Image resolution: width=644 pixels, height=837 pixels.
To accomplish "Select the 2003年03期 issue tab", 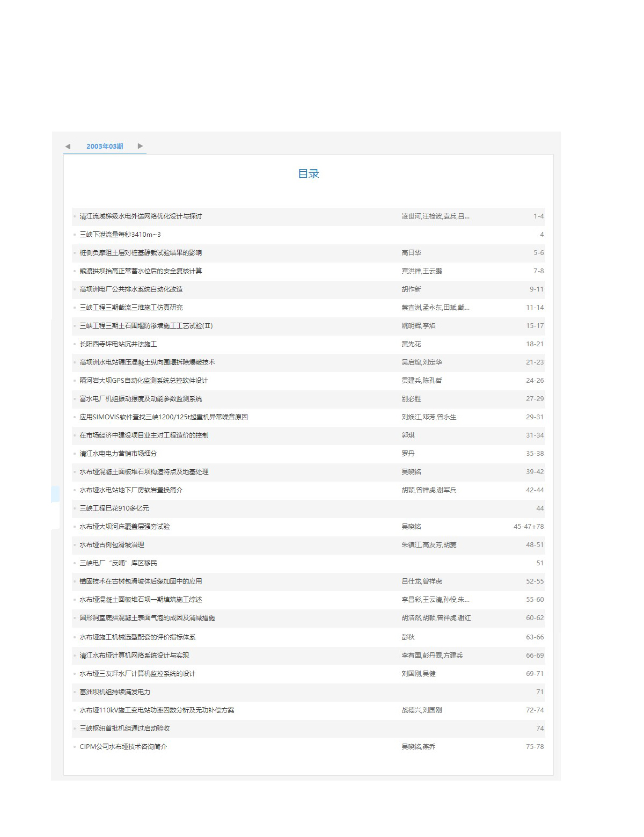I will click(x=105, y=146).
